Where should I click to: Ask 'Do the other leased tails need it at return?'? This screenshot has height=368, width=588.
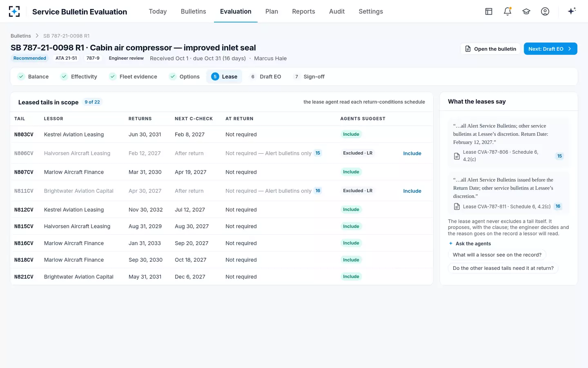click(503, 268)
